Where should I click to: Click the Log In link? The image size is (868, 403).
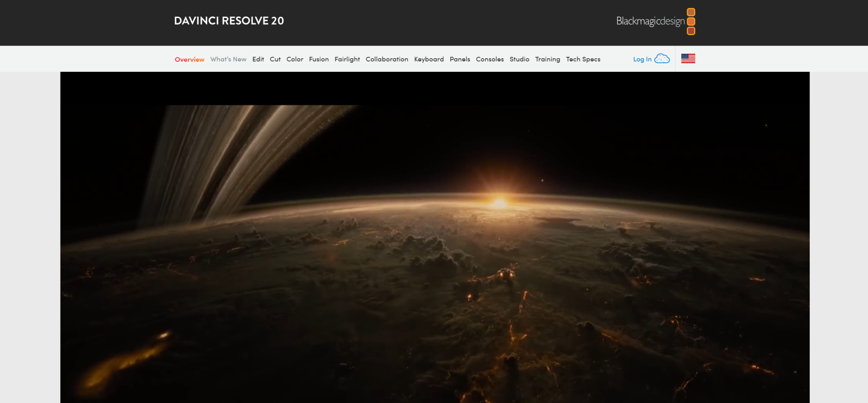[642, 59]
